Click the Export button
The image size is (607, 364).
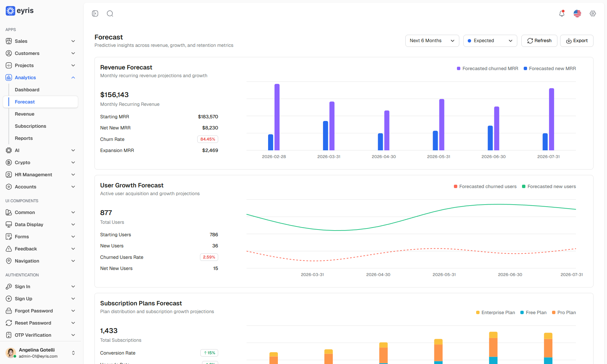point(577,41)
